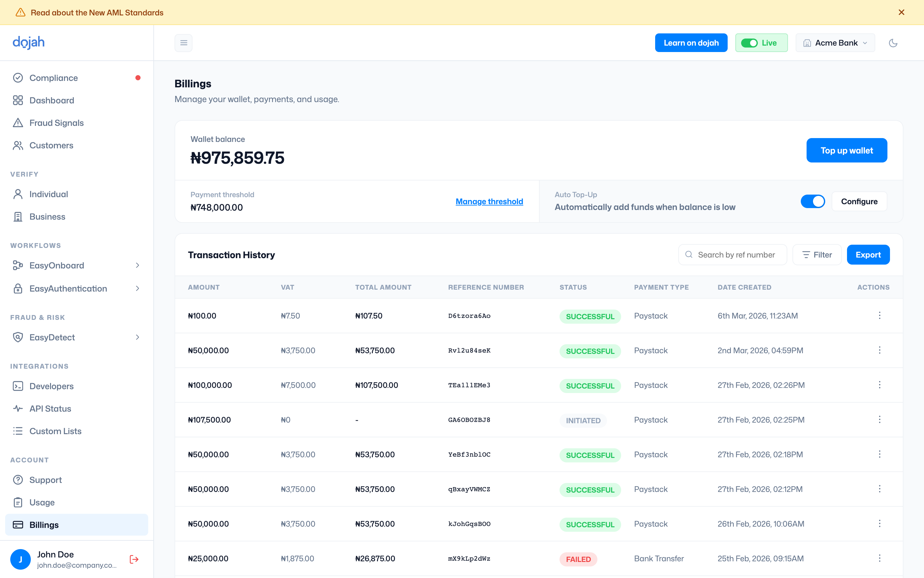Open the sidebar hamburger menu
The image size is (924, 578).
tap(184, 43)
